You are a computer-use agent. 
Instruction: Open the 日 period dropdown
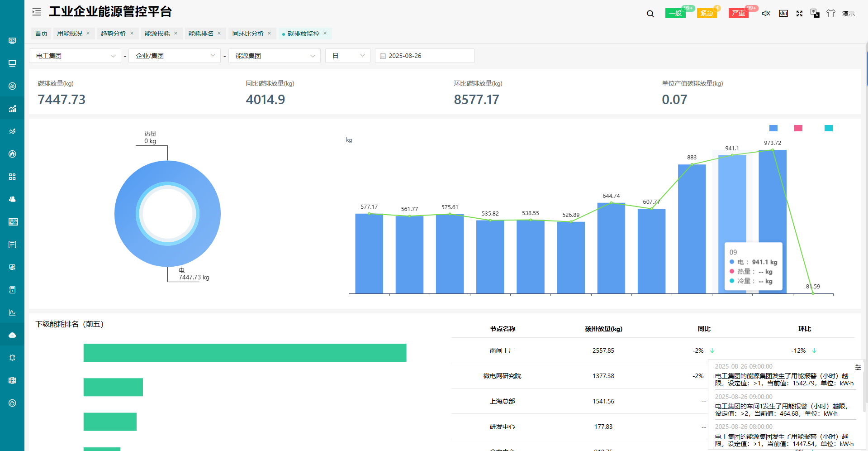click(x=348, y=56)
